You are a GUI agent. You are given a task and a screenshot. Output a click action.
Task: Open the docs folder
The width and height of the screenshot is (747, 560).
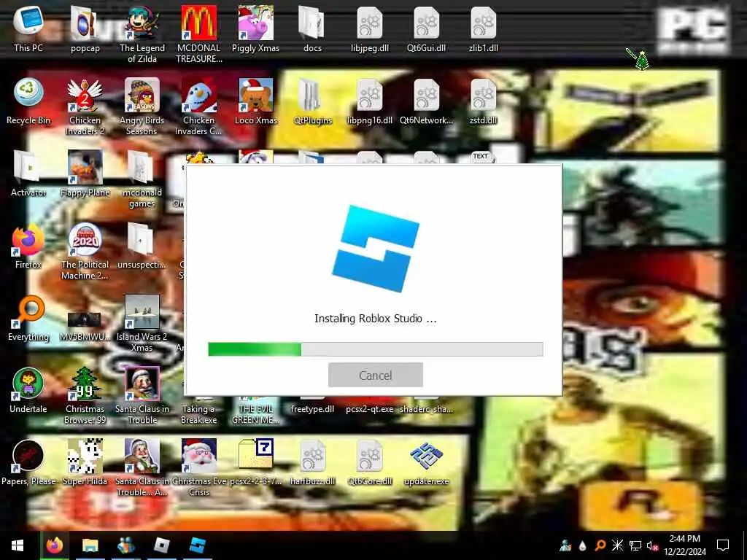click(312, 28)
